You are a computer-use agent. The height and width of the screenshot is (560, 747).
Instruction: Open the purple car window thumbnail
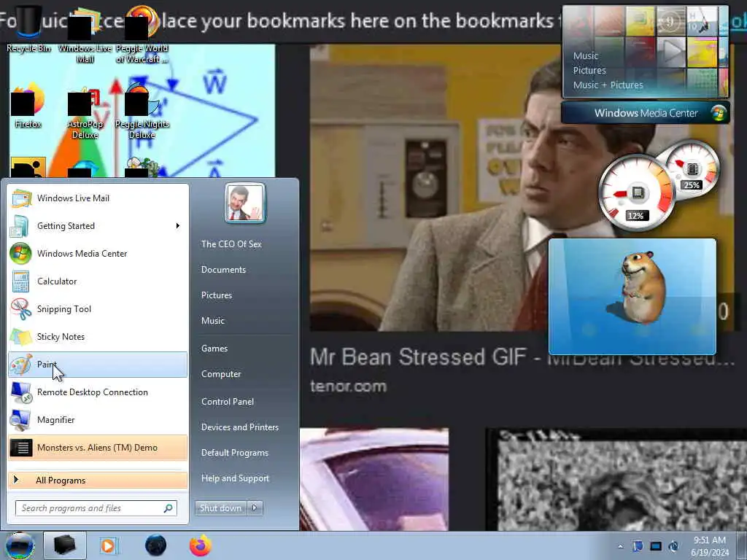click(374, 479)
